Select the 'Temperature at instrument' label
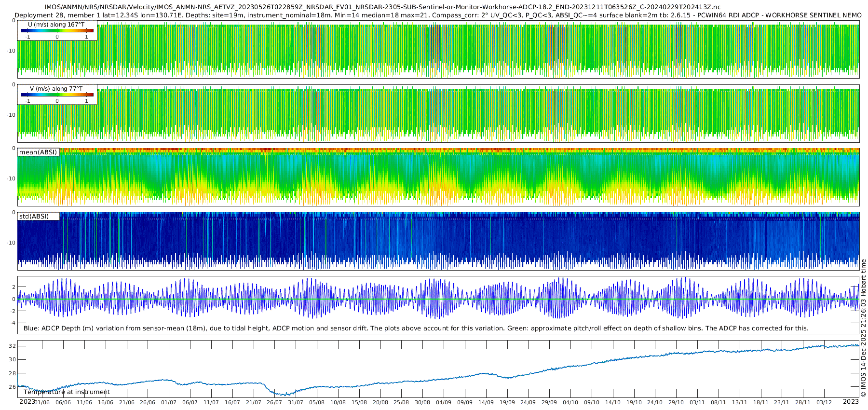This screenshot has height=410, width=868. [x=67, y=392]
